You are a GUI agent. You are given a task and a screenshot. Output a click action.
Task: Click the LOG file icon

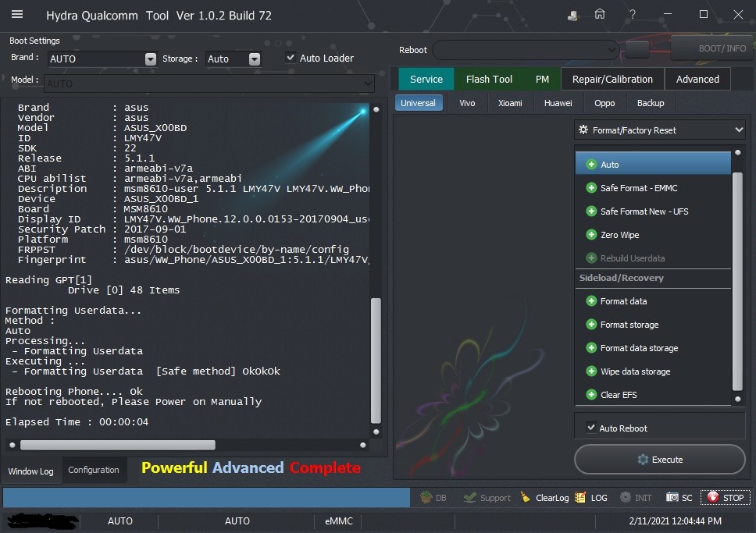click(580, 497)
